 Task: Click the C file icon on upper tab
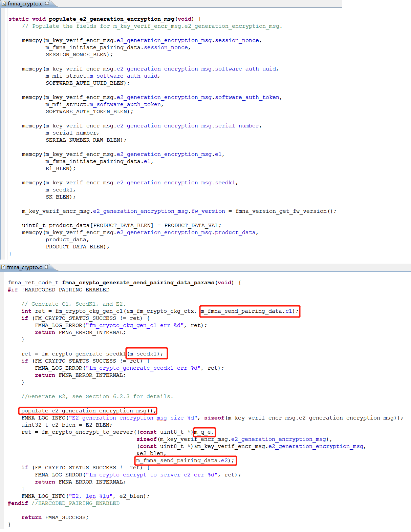(x=4, y=4)
